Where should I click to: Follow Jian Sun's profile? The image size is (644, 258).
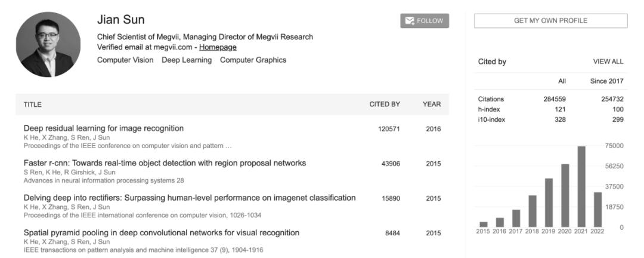(425, 21)
